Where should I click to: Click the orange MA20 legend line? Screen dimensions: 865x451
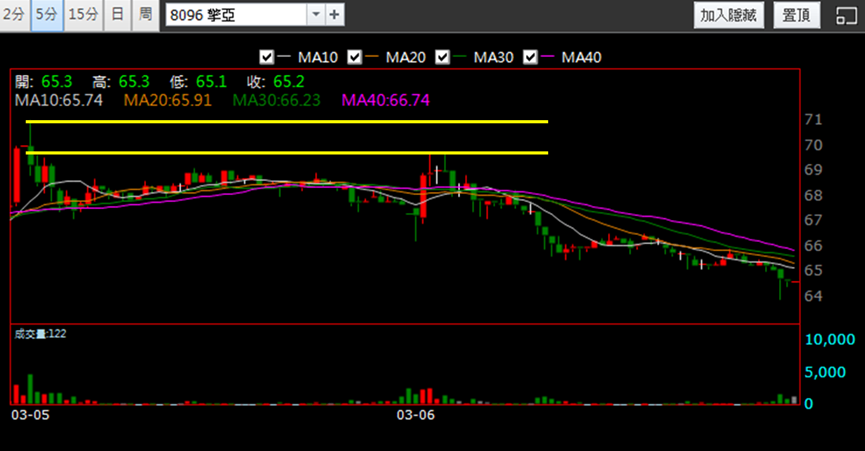372,56
